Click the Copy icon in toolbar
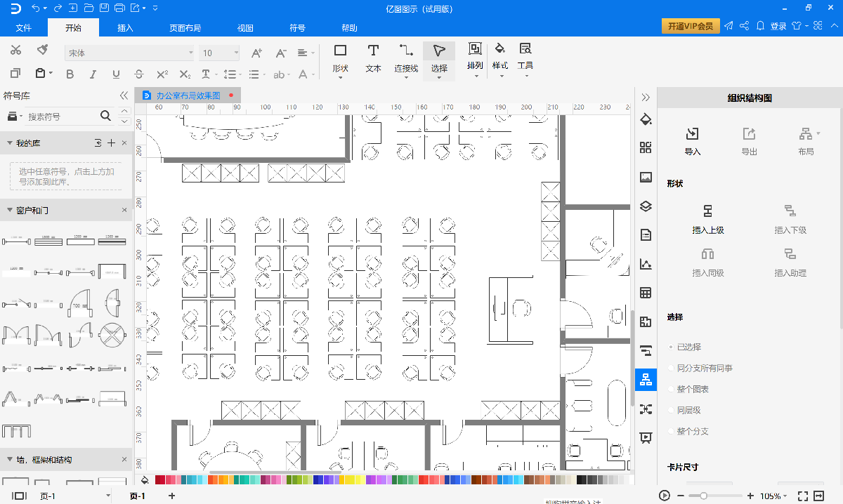Viewport: 843px width, 504px height. (16, 73)
